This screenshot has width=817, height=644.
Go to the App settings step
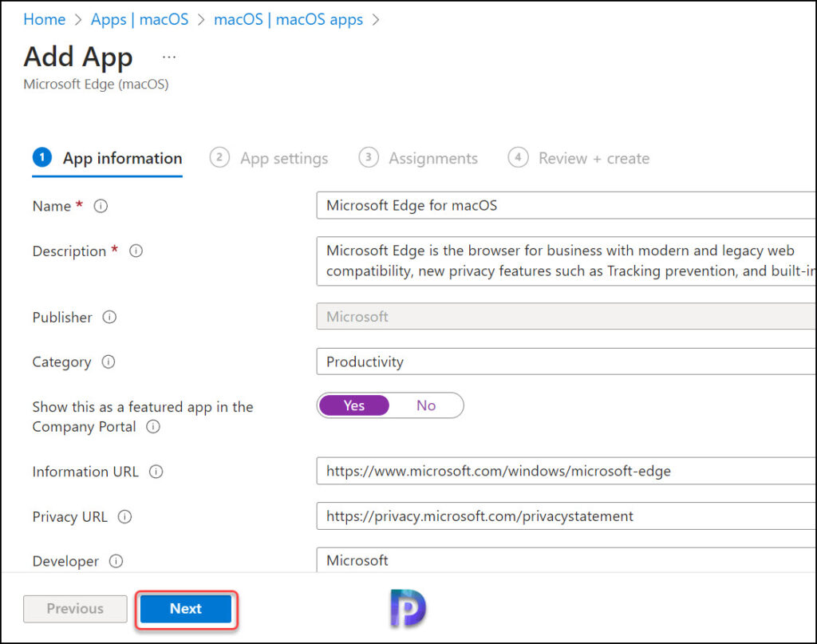269,158
